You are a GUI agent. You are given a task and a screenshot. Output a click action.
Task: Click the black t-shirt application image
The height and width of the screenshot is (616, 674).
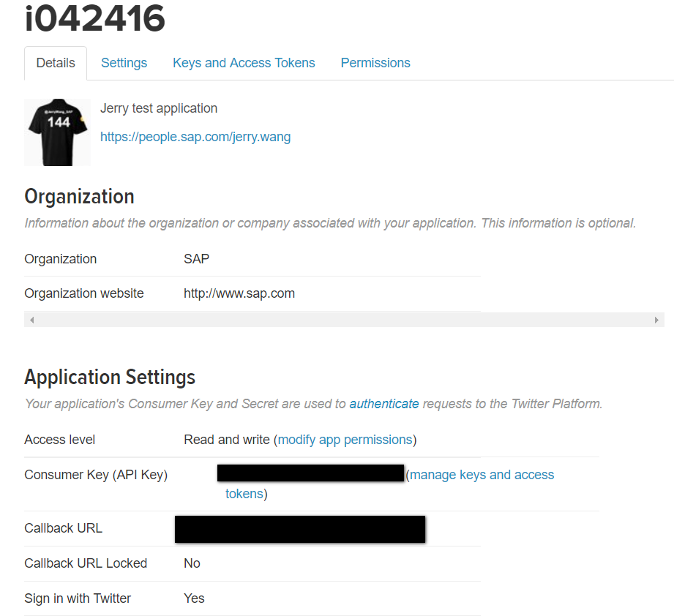[58, 132]
